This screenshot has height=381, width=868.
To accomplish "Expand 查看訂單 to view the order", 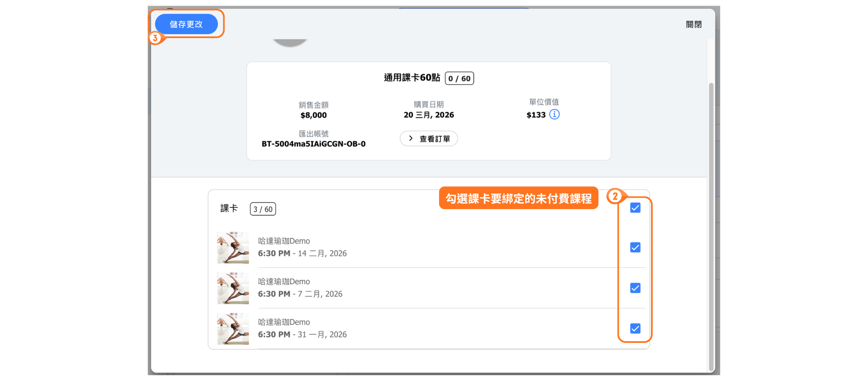I will point(428,138).
